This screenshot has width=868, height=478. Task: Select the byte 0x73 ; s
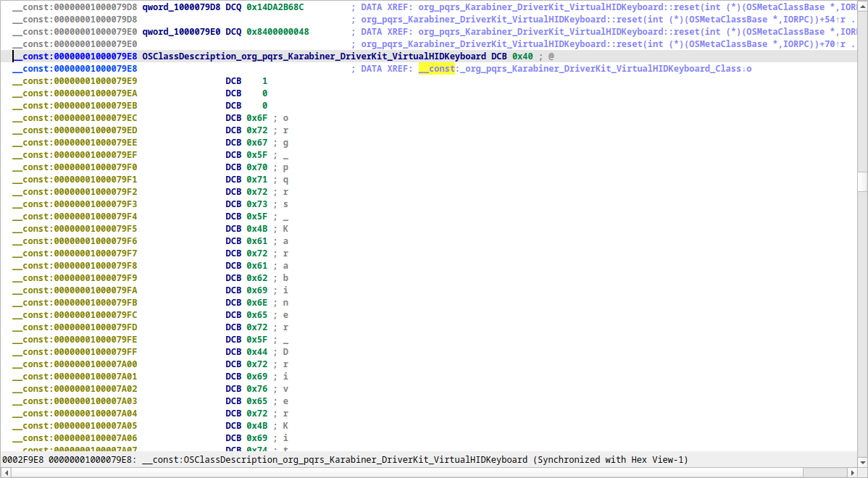pyautogui.click(x=257, y=204)
